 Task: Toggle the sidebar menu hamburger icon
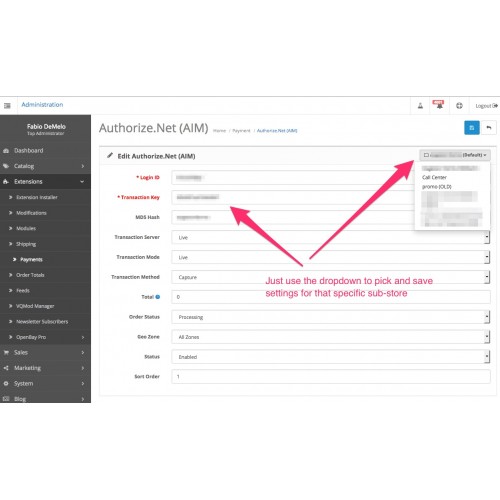coord(7,106)
